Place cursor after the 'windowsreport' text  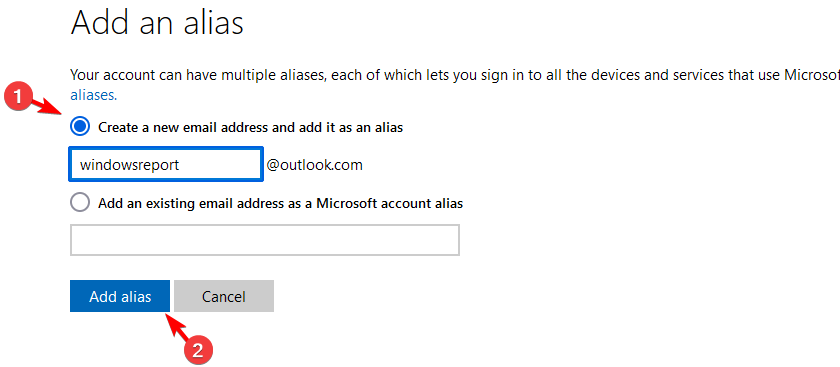181,165
